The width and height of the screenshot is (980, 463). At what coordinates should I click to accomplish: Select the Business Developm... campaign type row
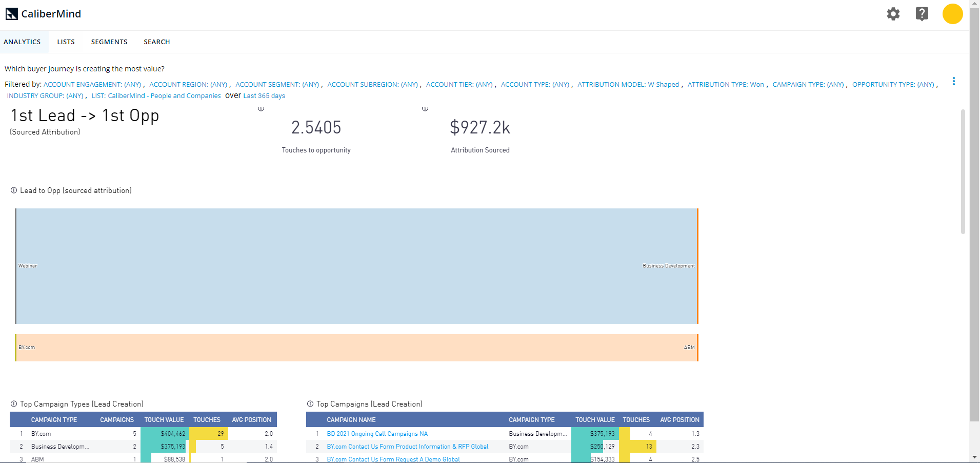coord(143,447)
